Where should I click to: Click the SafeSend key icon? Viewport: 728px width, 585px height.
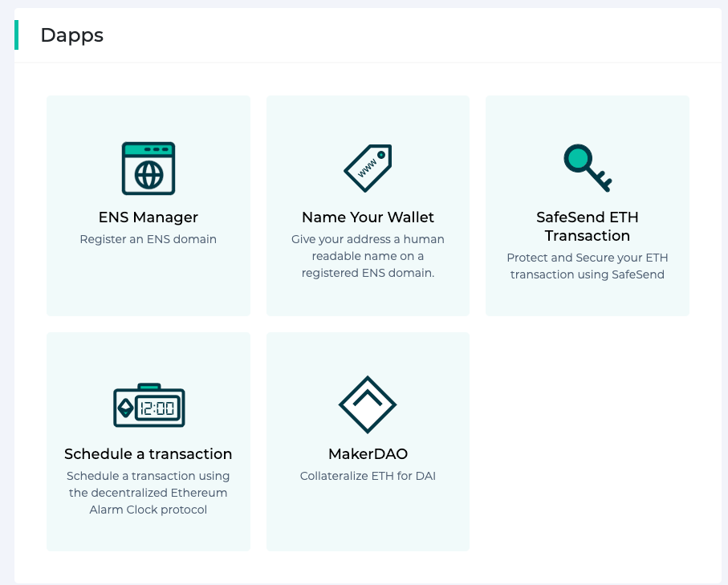587,168
